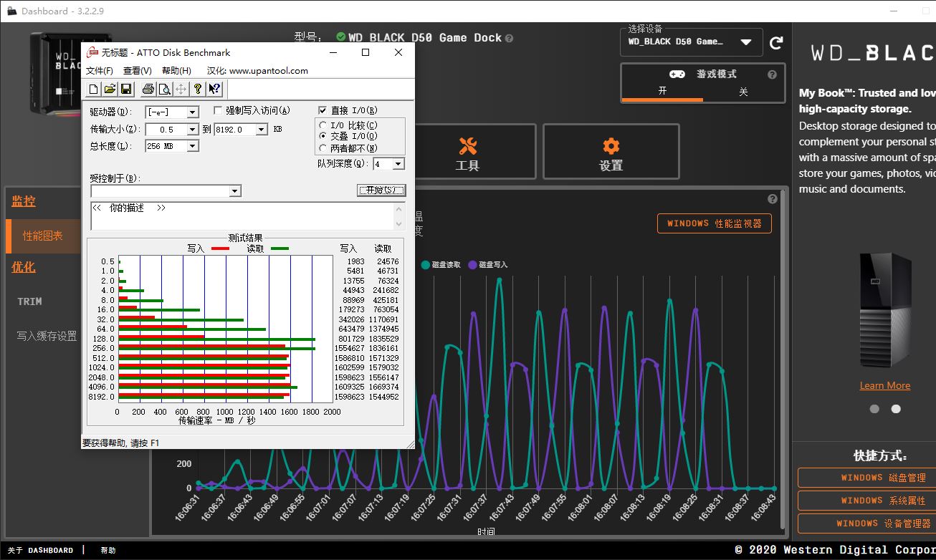Expand the 总长度 256 MB dropdown
936x560 pixels.
pyautogui.click(x=192, y=146)
